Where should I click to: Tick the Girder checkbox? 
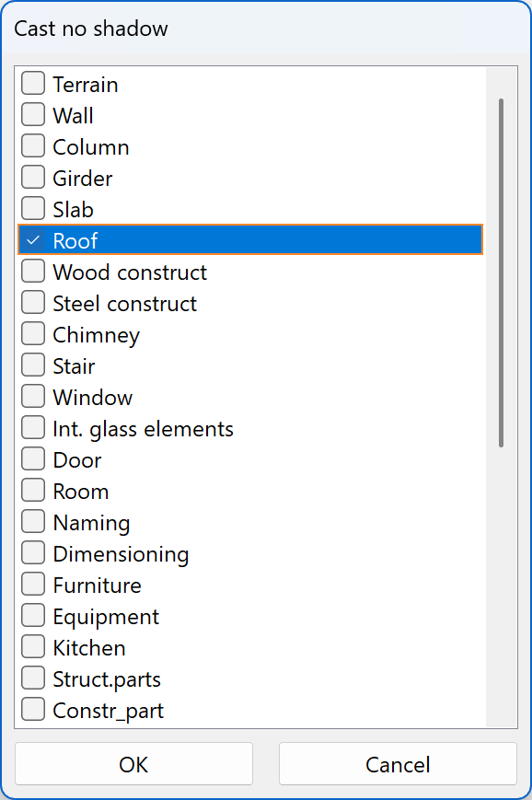(x=32, y=177)
